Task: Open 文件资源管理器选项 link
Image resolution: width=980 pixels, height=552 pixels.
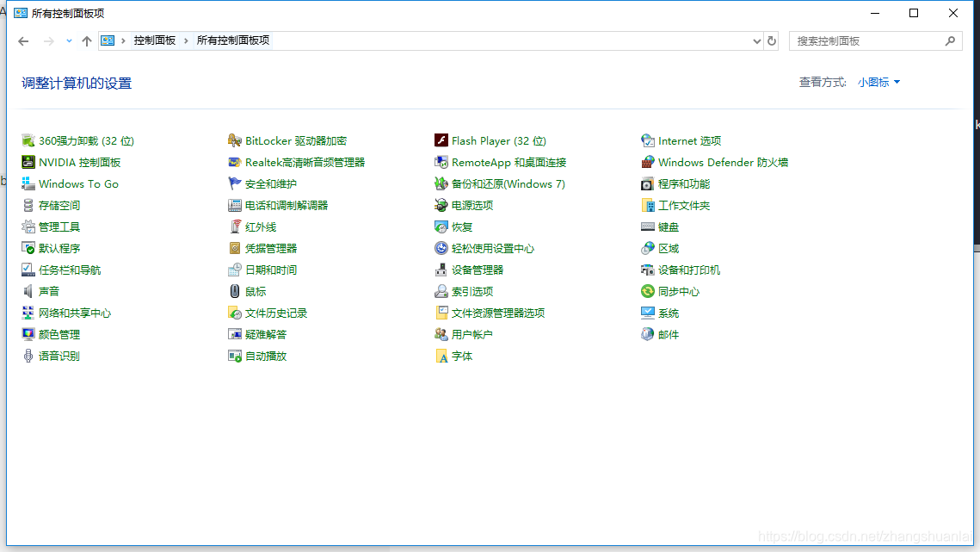Action: coord(498,313)
